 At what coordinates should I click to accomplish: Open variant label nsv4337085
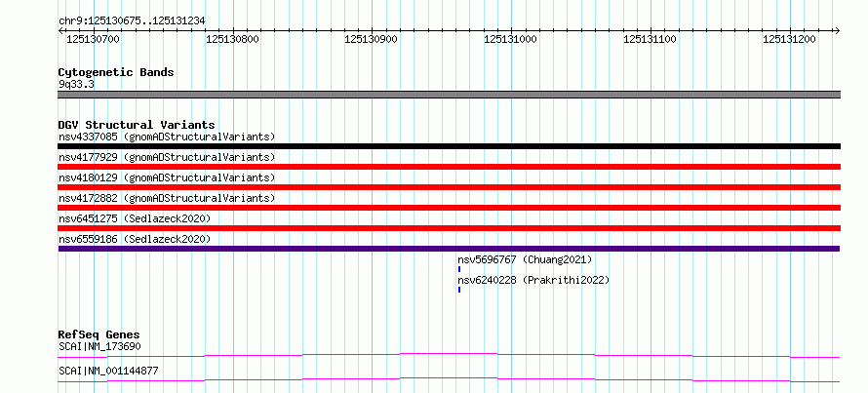pyautogui.click(x=167, y=137)
